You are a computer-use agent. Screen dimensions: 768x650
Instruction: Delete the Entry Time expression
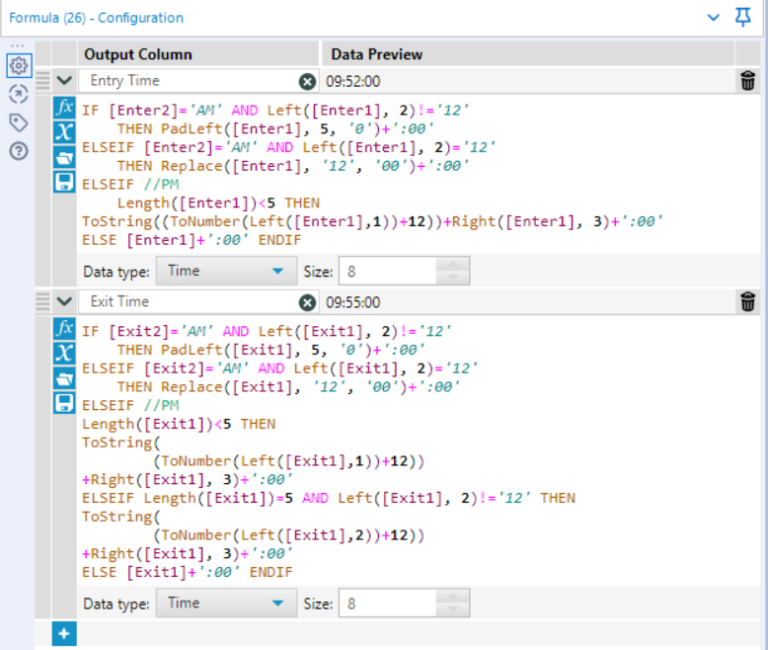click(747, 81)
